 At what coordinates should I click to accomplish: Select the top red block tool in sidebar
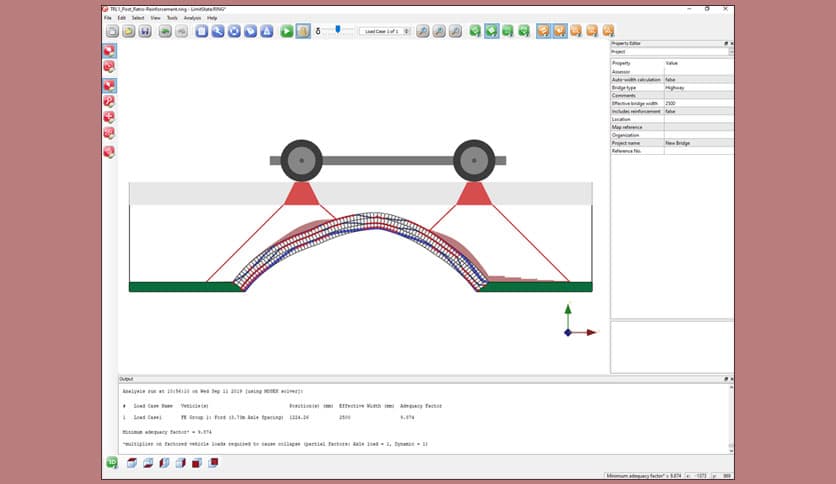coord(109,51)
